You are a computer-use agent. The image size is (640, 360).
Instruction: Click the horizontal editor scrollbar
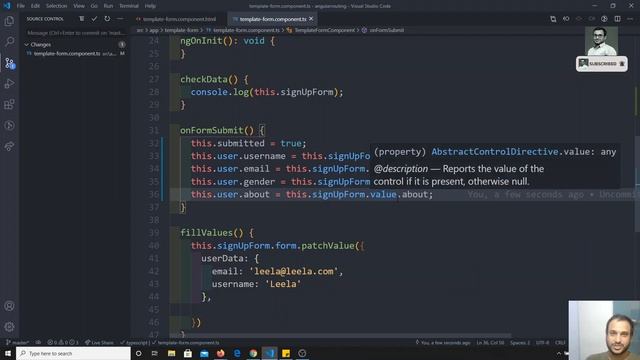pos(339,335)
